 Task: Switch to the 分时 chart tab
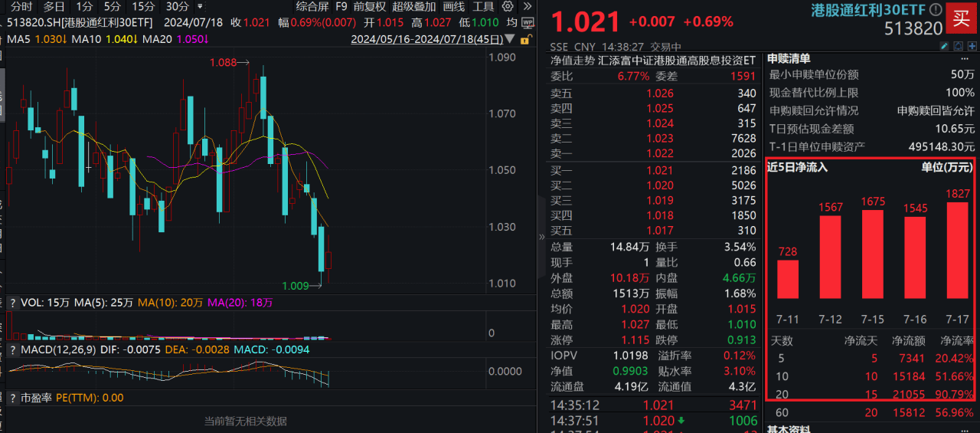point(22,6)
